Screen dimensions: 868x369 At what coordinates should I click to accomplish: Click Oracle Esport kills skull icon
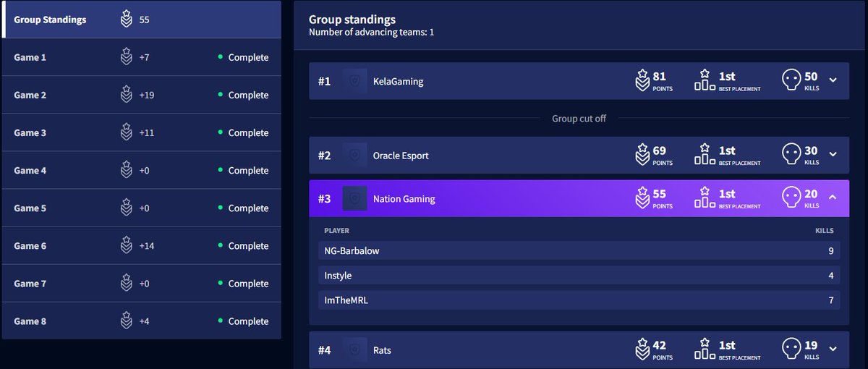(792, 154)
